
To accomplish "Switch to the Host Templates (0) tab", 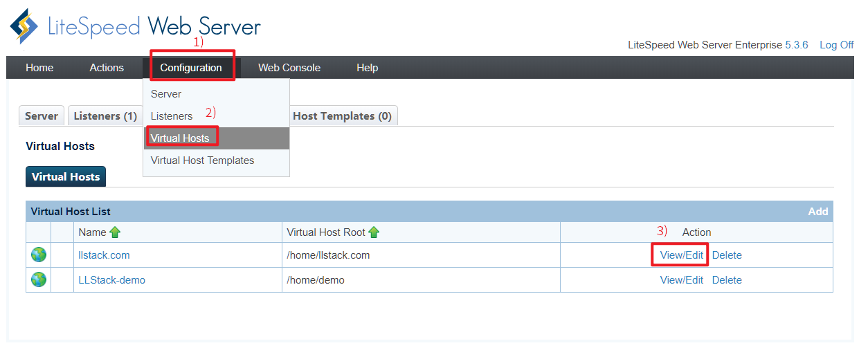I will pos(342,116).
